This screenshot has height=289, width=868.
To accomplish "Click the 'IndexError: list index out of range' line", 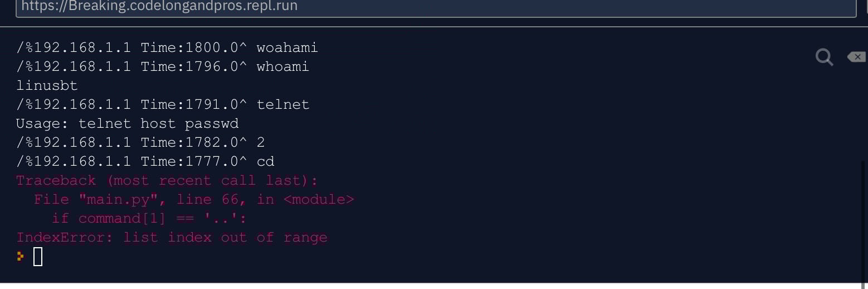I will click(x=172, y=238).
